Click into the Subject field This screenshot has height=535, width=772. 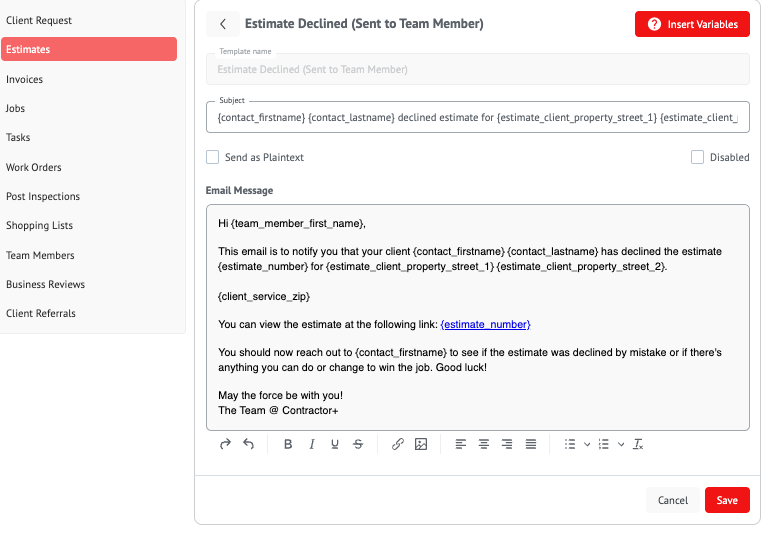pos(477,118)
